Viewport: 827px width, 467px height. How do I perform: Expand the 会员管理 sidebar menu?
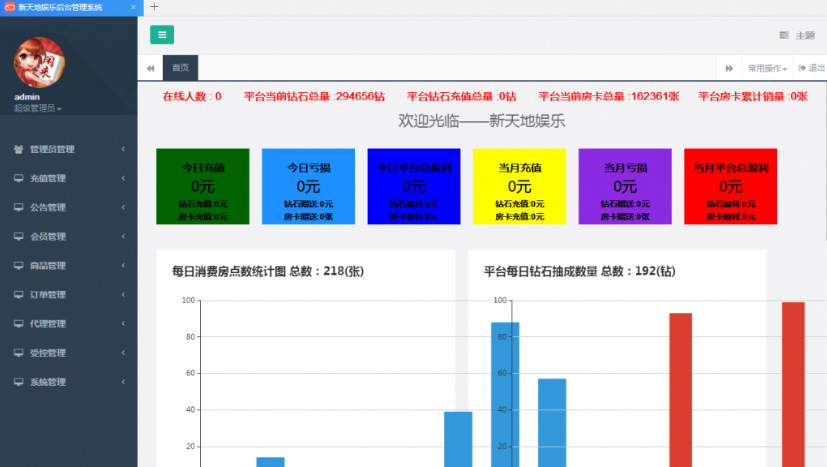tap(68, 236)
